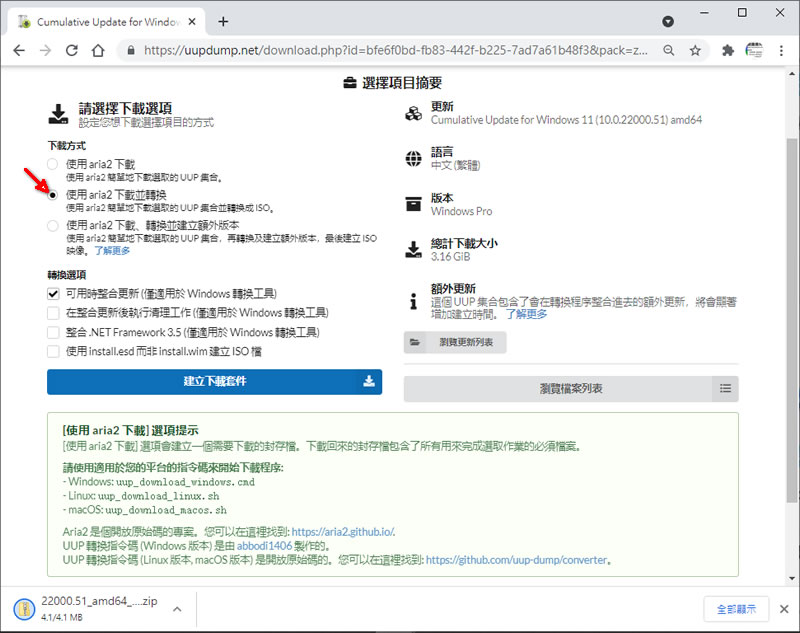
Task: Uncheck 可用時整合更新 checkbox
Action: [x=53, y=293]
